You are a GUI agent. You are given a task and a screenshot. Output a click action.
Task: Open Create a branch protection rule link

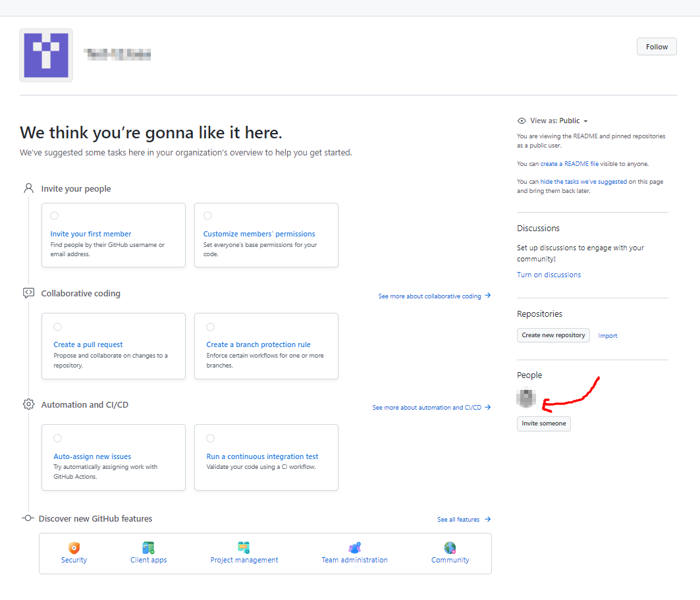pyautogui.click(x=258, y=344)
